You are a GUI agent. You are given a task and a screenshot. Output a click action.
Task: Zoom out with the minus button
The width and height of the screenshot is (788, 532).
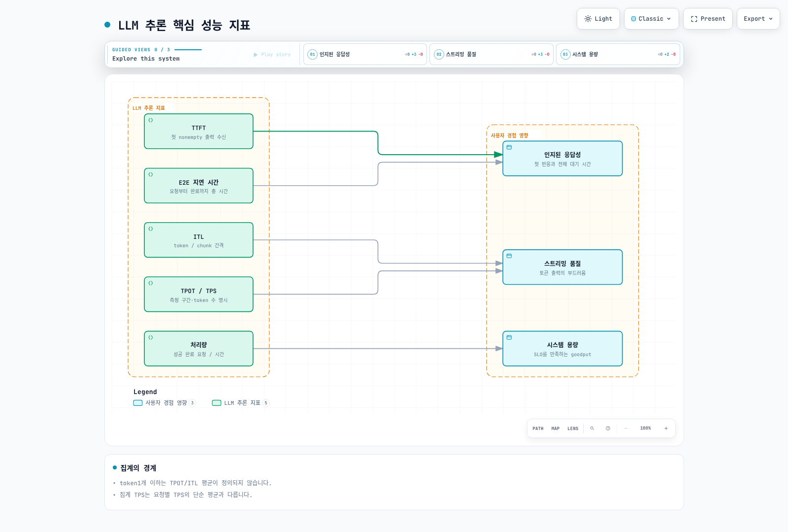(x=625, y=429)
